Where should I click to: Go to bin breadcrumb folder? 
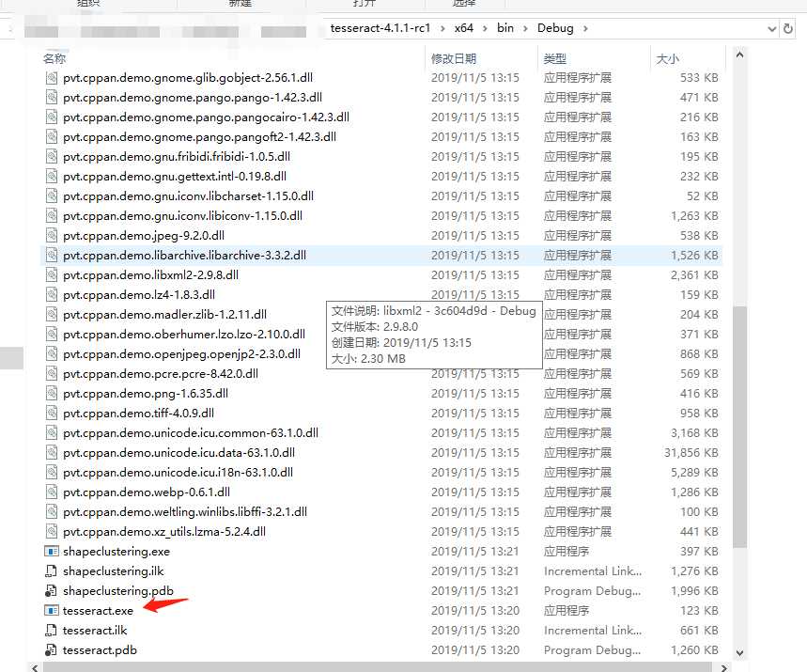pos(505,28)
